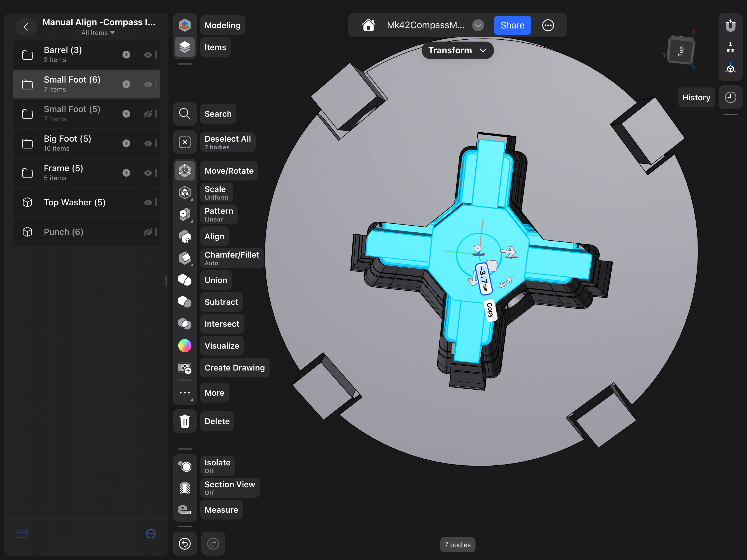Click the -3.7 mm offset value
Screen dimensions: 747x560
point(484,279)
